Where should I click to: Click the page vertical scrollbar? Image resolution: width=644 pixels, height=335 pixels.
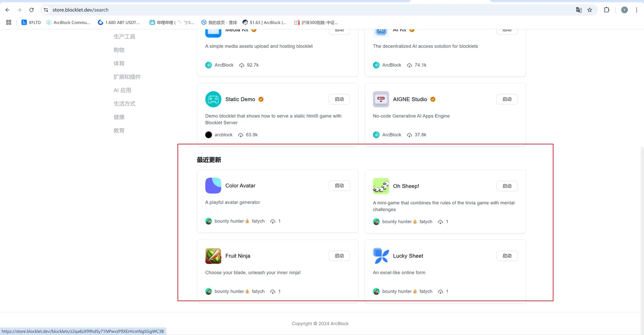[x=642, y=240]
